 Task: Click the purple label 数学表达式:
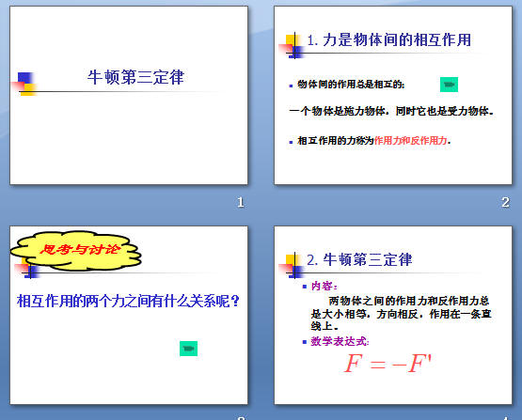tap(340, 341)
